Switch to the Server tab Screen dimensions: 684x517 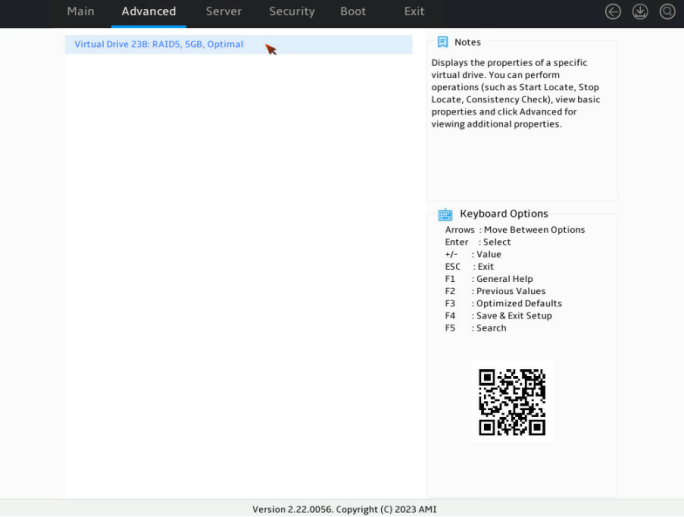[224, 11]
